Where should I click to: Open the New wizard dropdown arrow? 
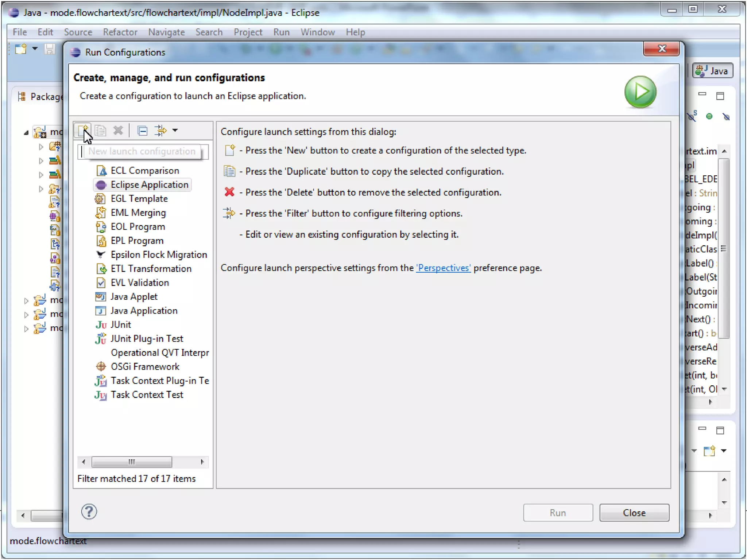point(35,48)
